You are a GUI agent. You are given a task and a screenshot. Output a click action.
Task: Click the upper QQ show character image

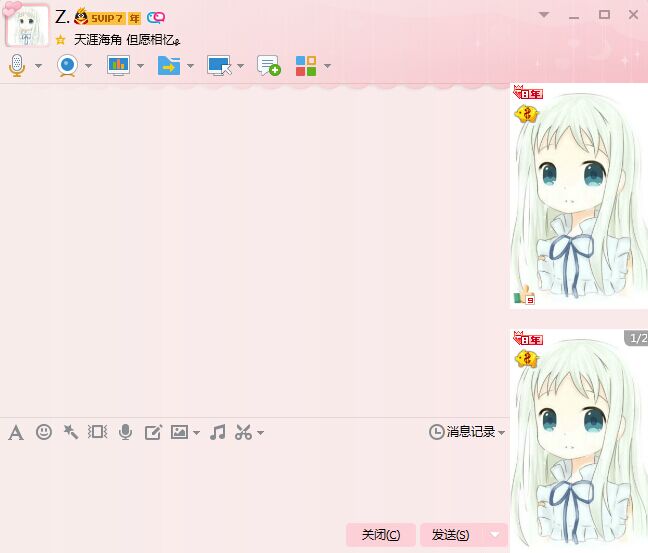pos(579,196)
